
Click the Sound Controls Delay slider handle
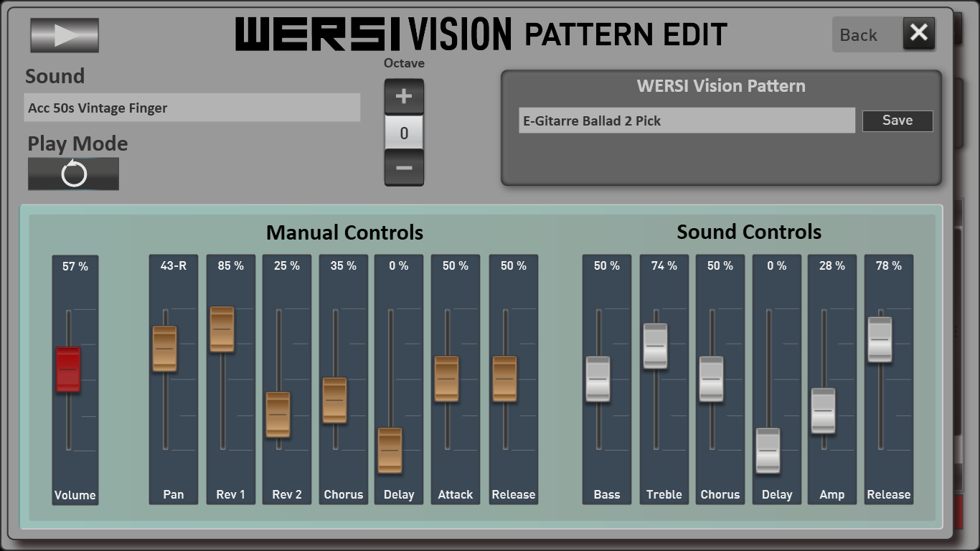tap(768, 451)
